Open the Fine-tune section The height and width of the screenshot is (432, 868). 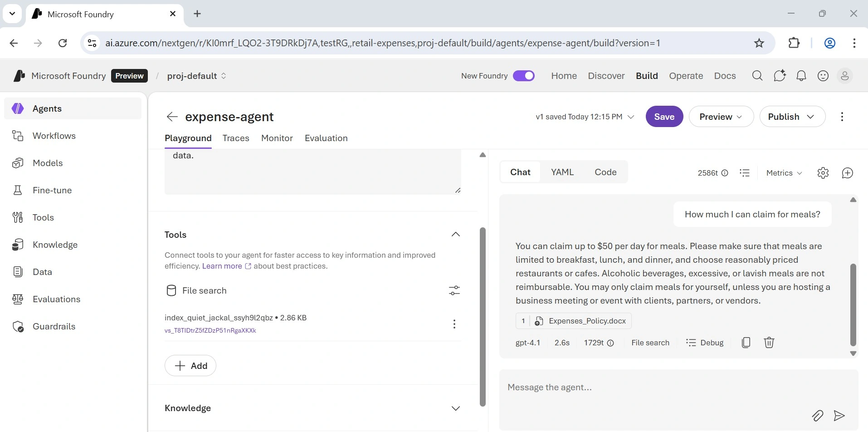pos(73,190)
